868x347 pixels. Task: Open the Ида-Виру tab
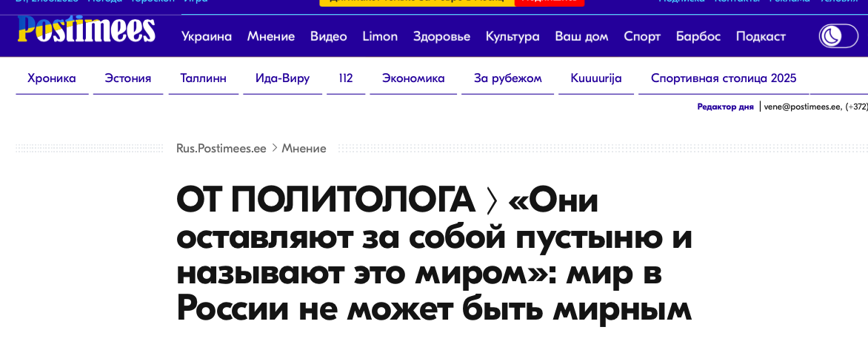pos(282,78)
